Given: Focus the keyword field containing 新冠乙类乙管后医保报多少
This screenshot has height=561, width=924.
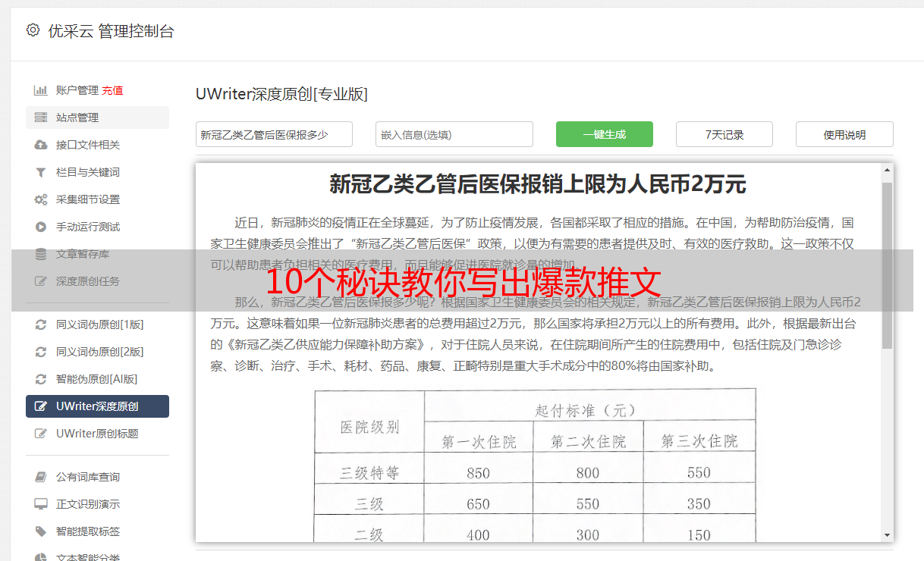Looking at the screenshot, I should click(274, 134).
